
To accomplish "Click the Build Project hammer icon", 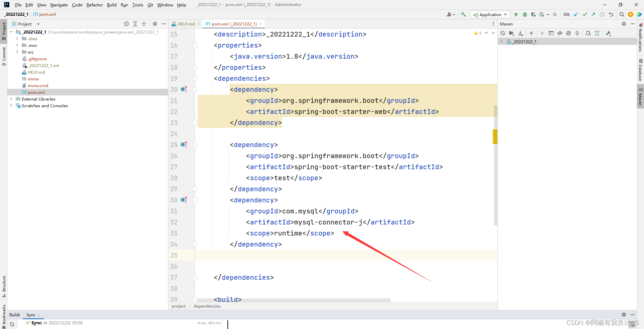I will (x=464, y=14).
